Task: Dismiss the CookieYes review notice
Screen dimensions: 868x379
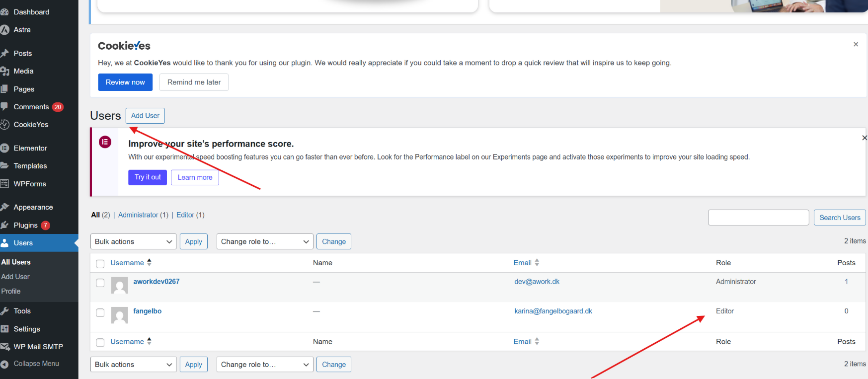Action: tap(856, 44)
